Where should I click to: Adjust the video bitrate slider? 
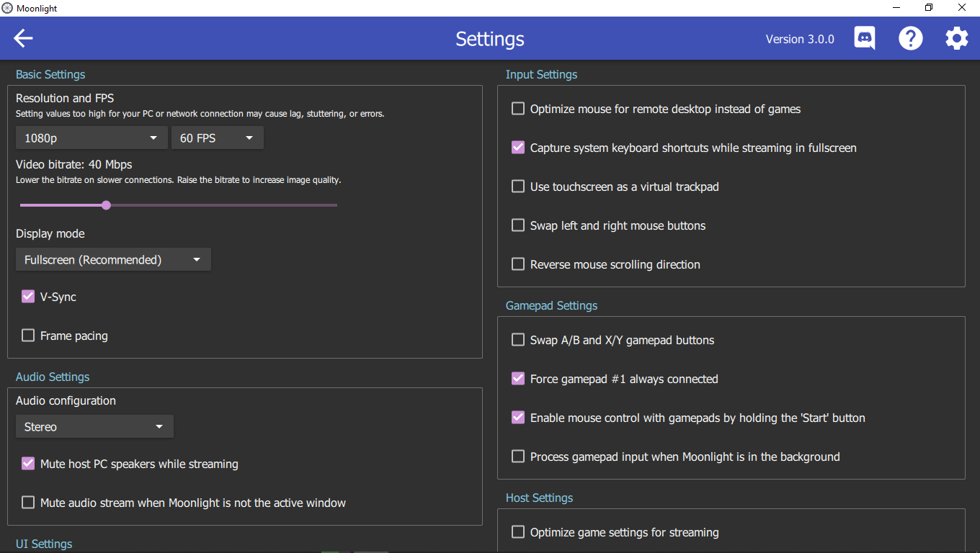tap(179, 205)
